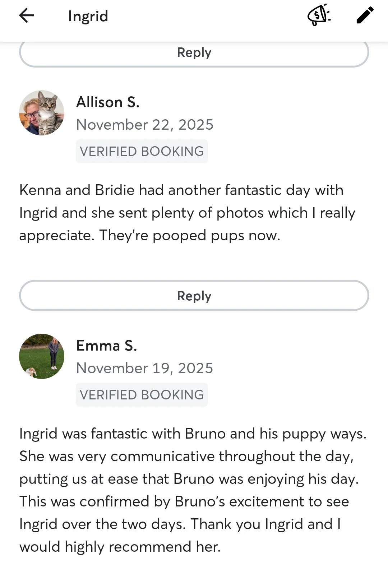Tap the back arrow icon
This screenshot has height=588, width=388.
coord(27,16)
